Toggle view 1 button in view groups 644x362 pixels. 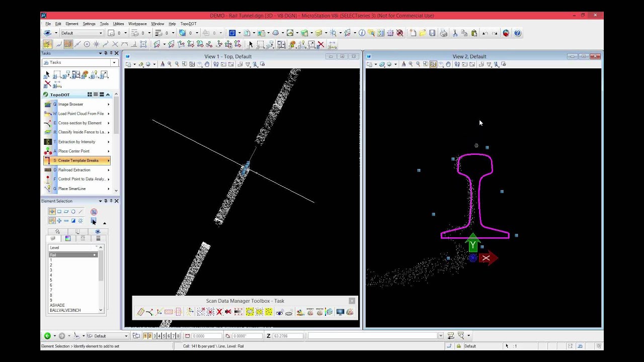tap(145, 336)
